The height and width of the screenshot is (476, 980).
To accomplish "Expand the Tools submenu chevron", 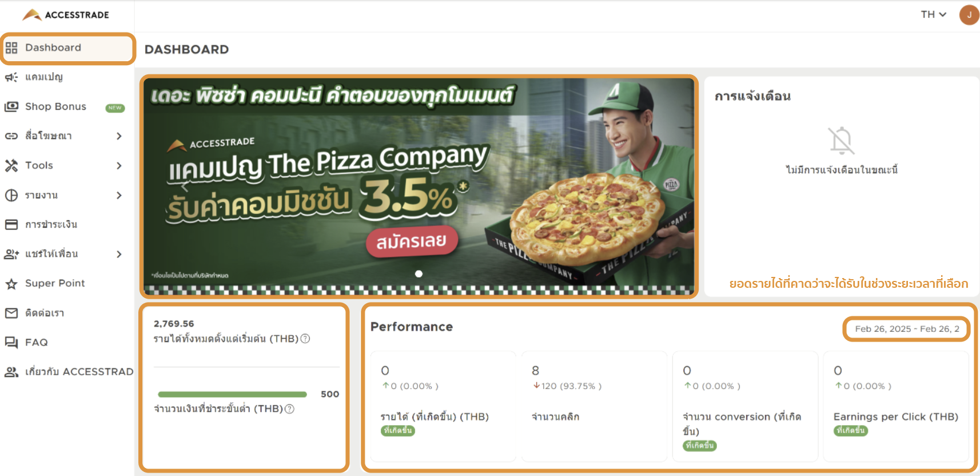I will pos(119,166).
